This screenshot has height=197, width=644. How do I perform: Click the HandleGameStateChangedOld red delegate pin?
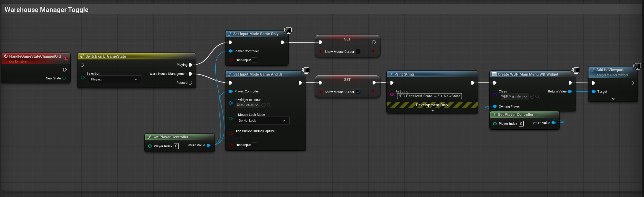click(67, 58)
